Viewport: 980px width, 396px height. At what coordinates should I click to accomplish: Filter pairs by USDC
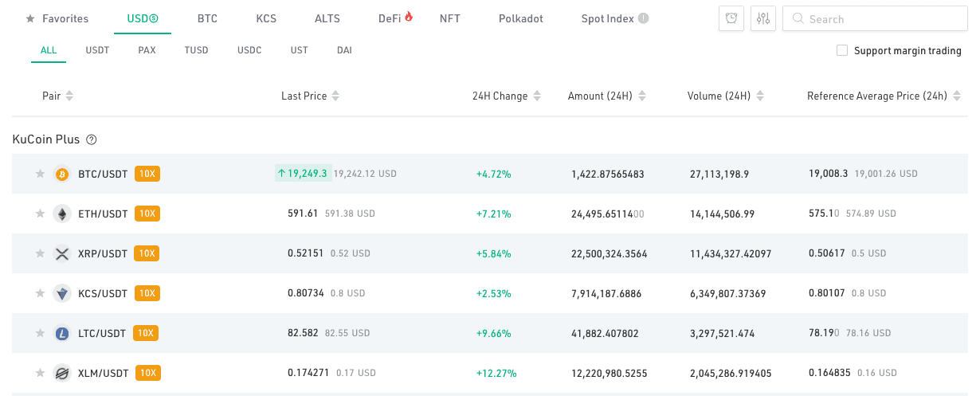tap(249, 50)
